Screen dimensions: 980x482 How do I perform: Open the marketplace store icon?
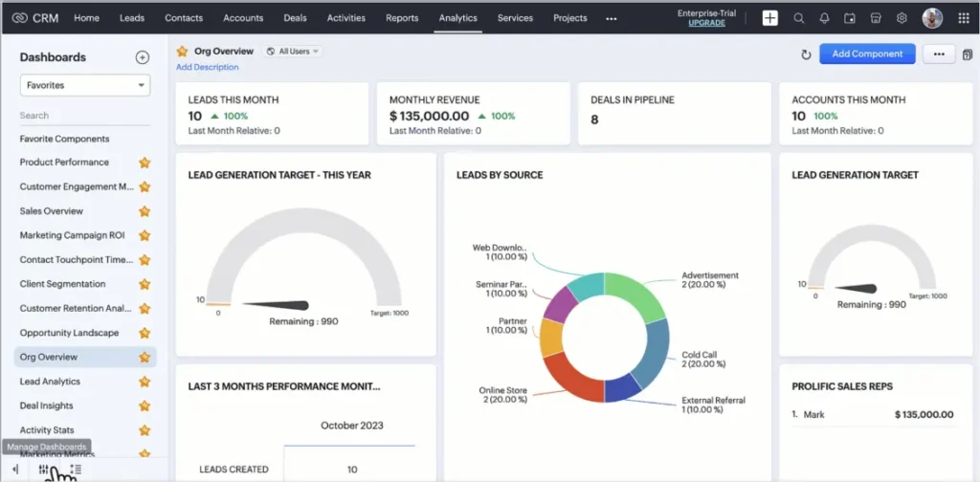pos(876,18)
